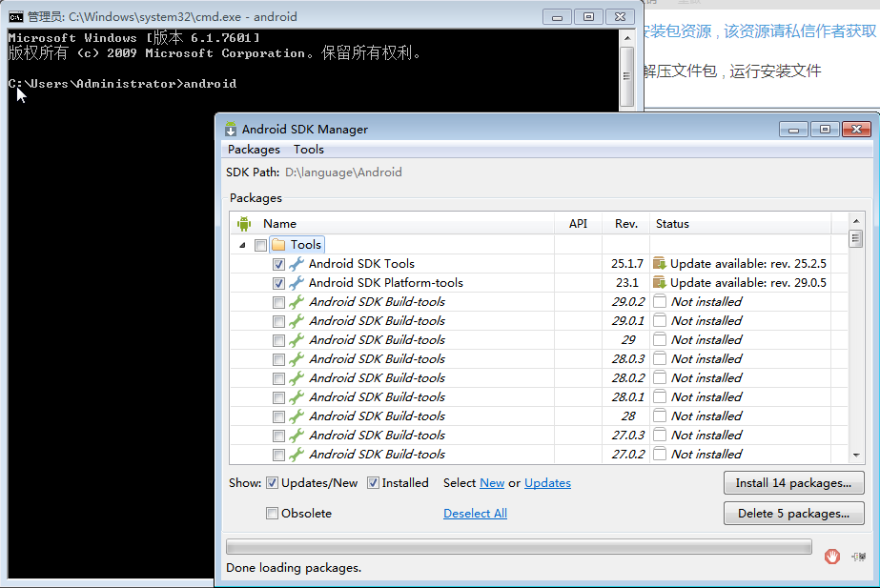Click the Android robot icon in Name header
The width and height of the screenshot is (880, 588).
coord(243,224)
